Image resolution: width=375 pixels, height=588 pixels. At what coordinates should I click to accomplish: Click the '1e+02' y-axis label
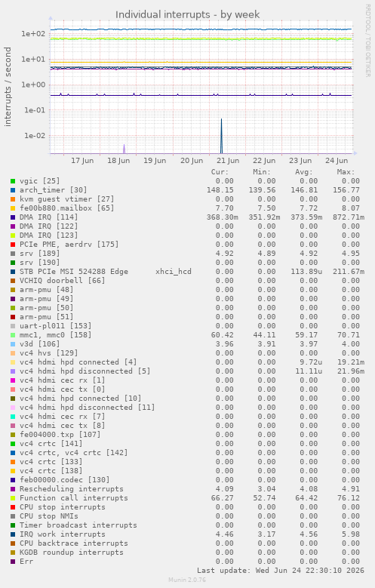click(x=33, y=34)
